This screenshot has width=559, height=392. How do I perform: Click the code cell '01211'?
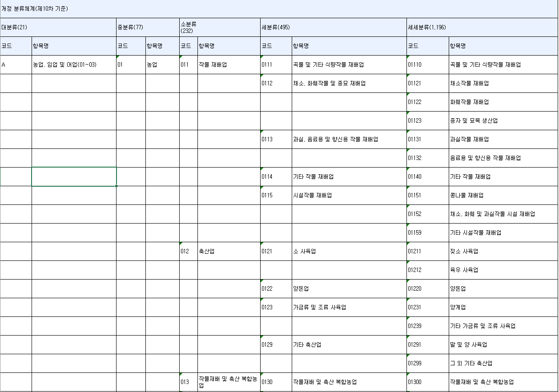click(428, 251)
